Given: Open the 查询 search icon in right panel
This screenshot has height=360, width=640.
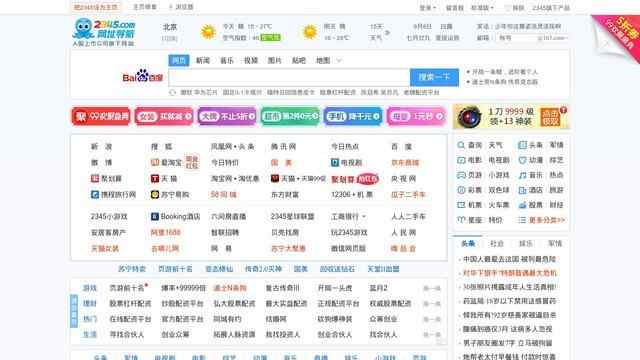Looking at the screenshot, I should point(461,145).
